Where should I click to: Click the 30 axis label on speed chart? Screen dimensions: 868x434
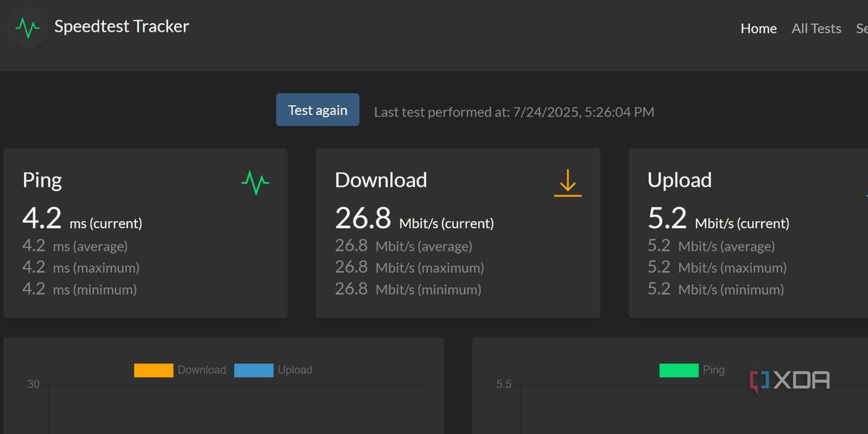point(33,385)
